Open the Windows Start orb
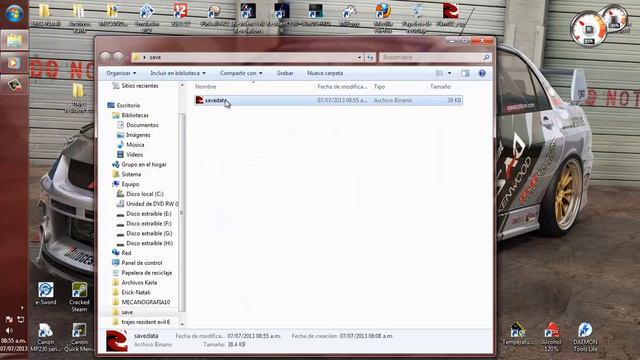Viewport: 640px width, 360px height. (14, 13)
